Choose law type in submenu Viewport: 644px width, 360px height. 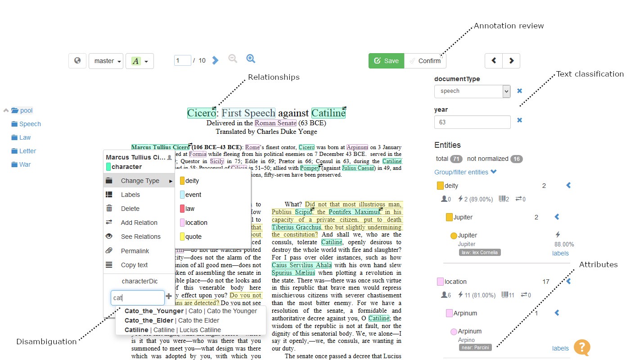click(x=213, y=209)
